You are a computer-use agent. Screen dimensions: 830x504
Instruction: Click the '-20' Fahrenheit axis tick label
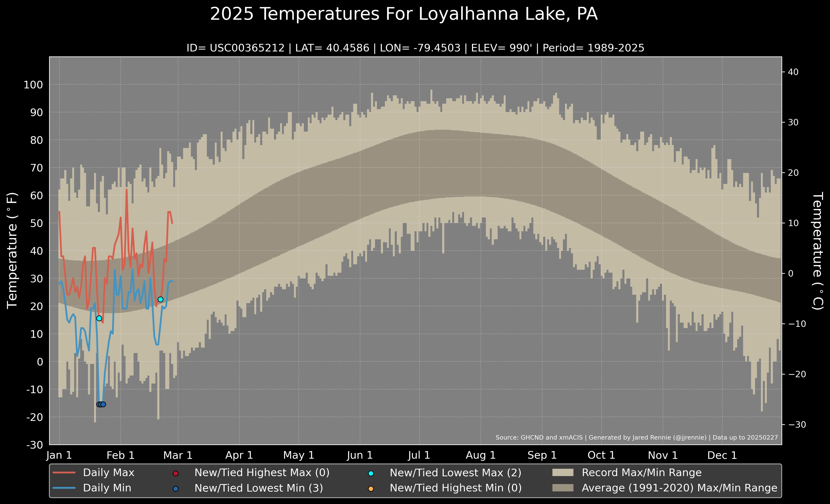[x=35, y=417]
